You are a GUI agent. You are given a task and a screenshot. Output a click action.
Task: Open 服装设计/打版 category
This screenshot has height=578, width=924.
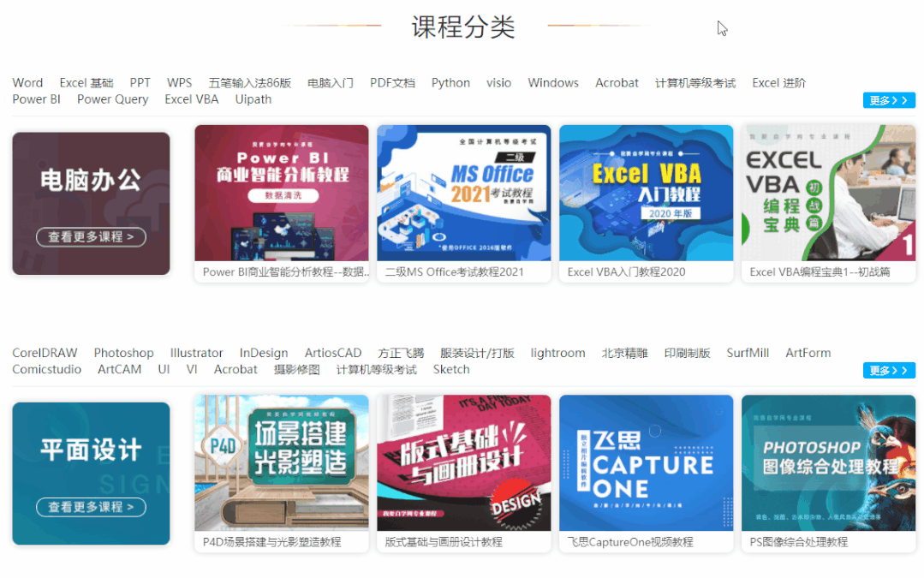pyautogui.click(x=477, y=353)
